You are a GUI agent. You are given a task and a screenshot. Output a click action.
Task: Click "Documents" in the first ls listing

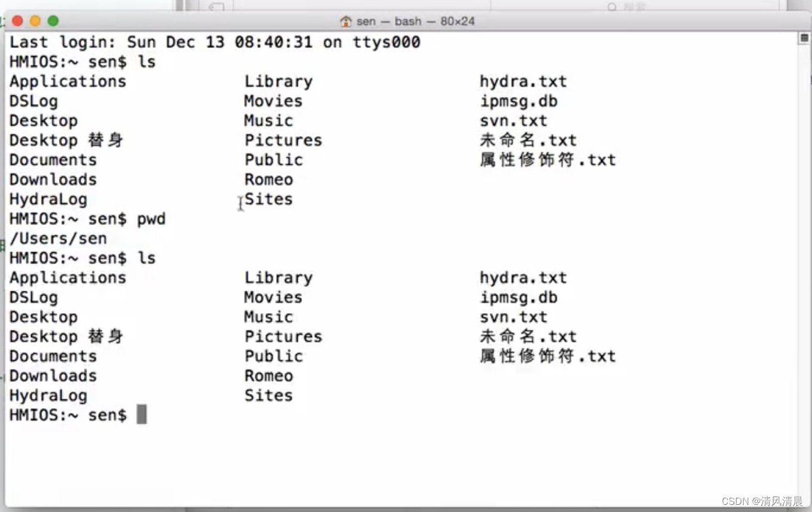[53, 160]
